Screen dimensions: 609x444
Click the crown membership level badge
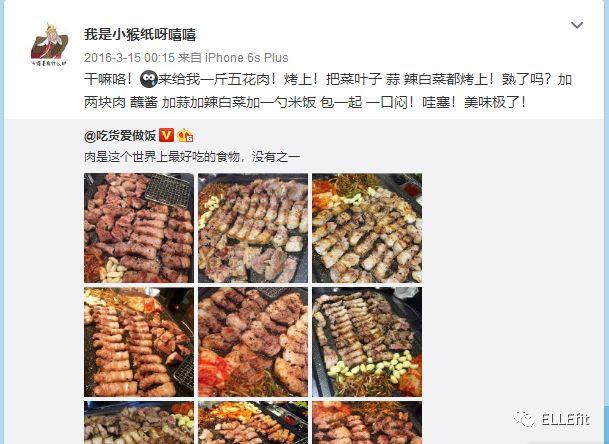click(185, 136)
